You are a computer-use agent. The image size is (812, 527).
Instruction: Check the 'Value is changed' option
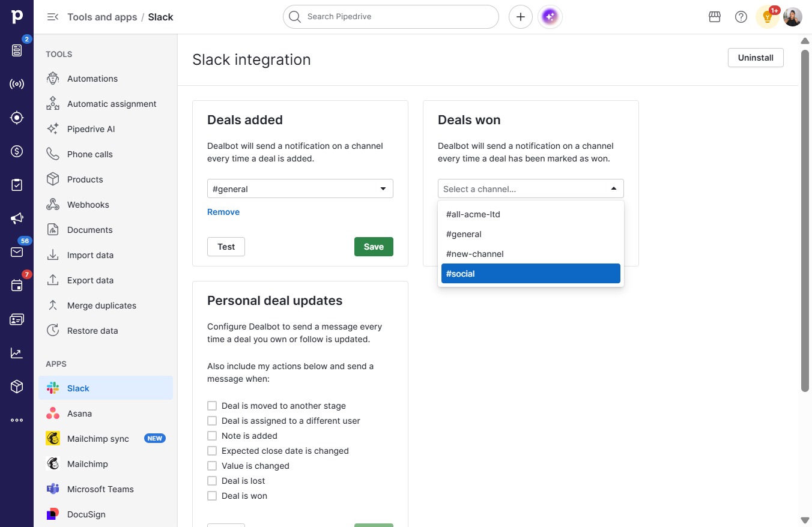pos(212,466)
